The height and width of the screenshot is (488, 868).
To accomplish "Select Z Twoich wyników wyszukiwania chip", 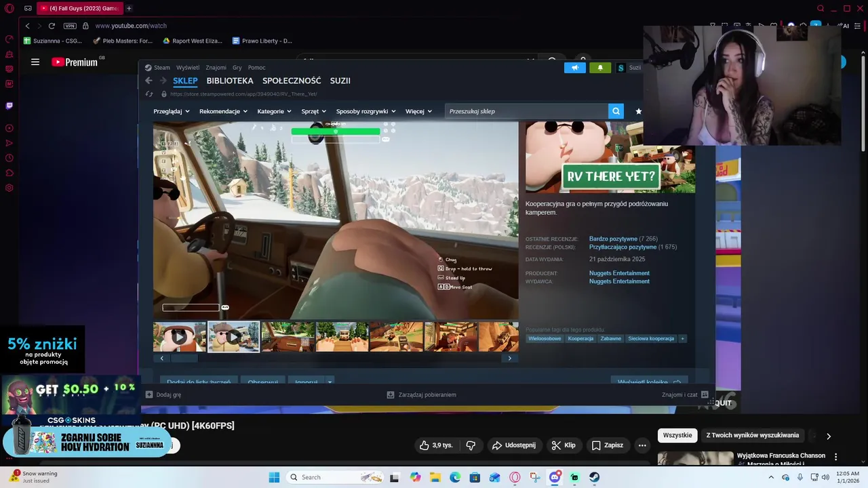I will 753,435.
